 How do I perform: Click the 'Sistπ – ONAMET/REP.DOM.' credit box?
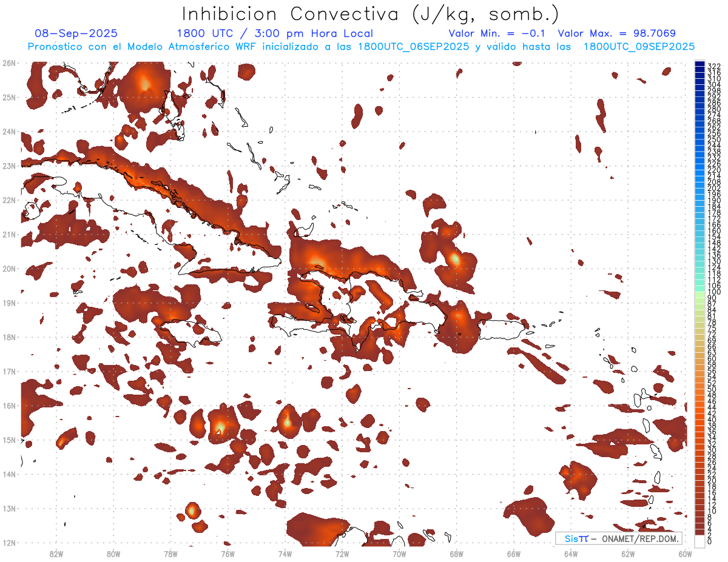coord(619,538)
